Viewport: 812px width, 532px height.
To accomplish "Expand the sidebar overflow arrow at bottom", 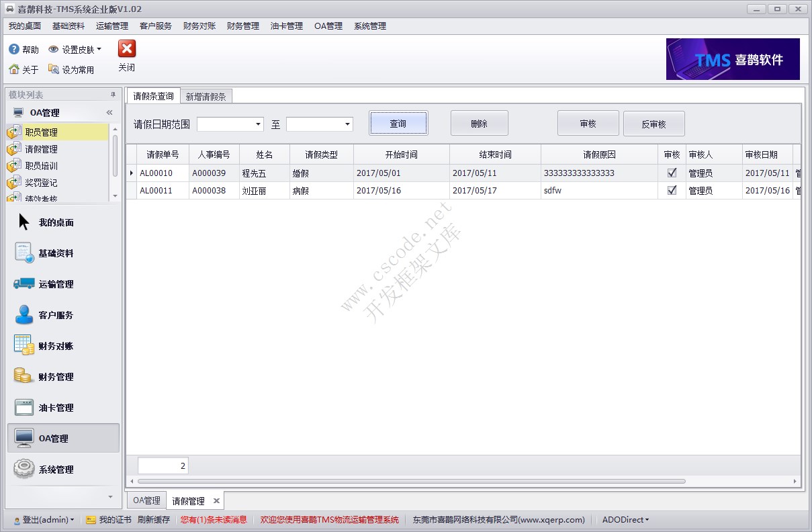I will tap(111, 496).
